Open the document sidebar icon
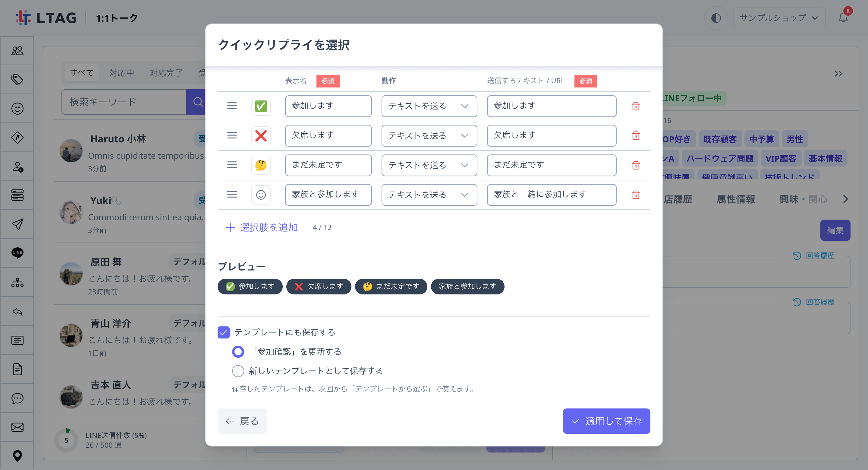This screenshot has width=868, height=470. [x=17, y=369]
